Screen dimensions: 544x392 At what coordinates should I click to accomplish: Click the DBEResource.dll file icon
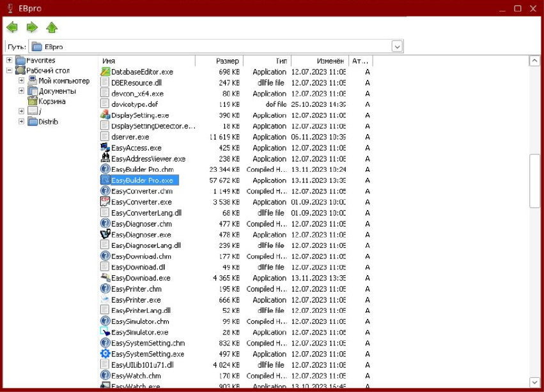coord(105,82)
